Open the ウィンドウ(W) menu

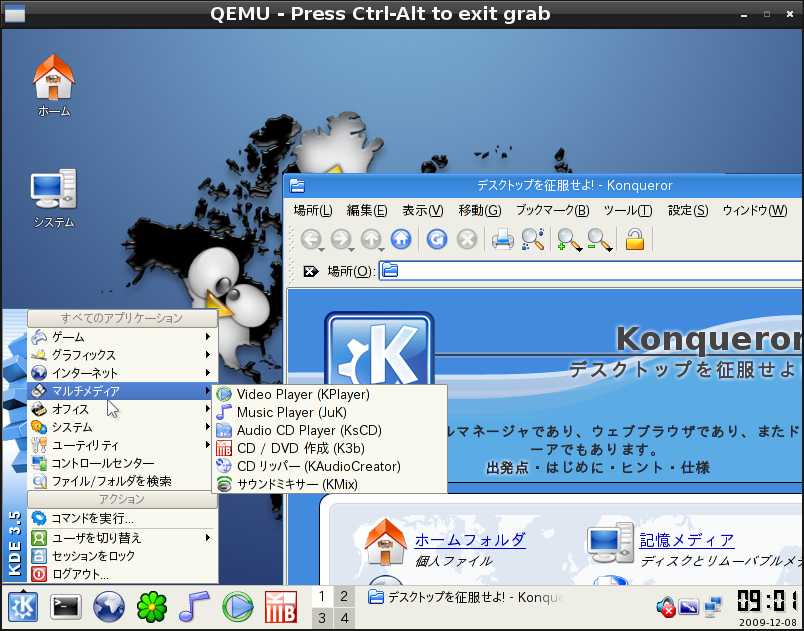tap(755, 210)
